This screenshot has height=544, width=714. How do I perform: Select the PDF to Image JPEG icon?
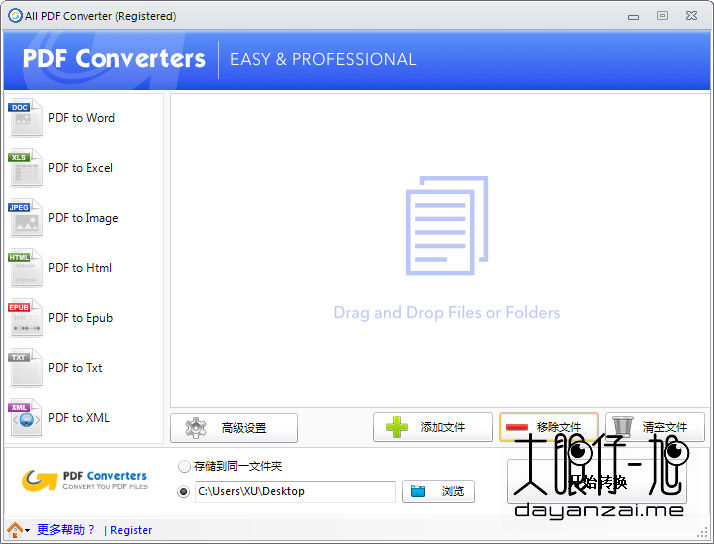(26, 218)
